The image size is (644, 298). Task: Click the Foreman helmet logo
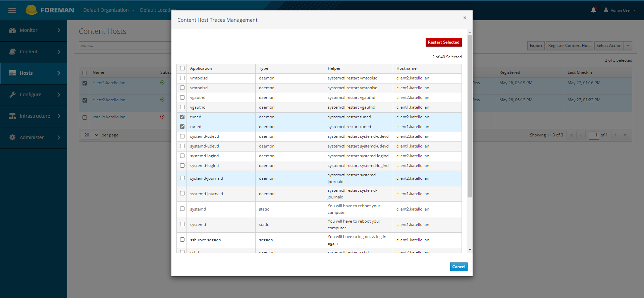31,10
